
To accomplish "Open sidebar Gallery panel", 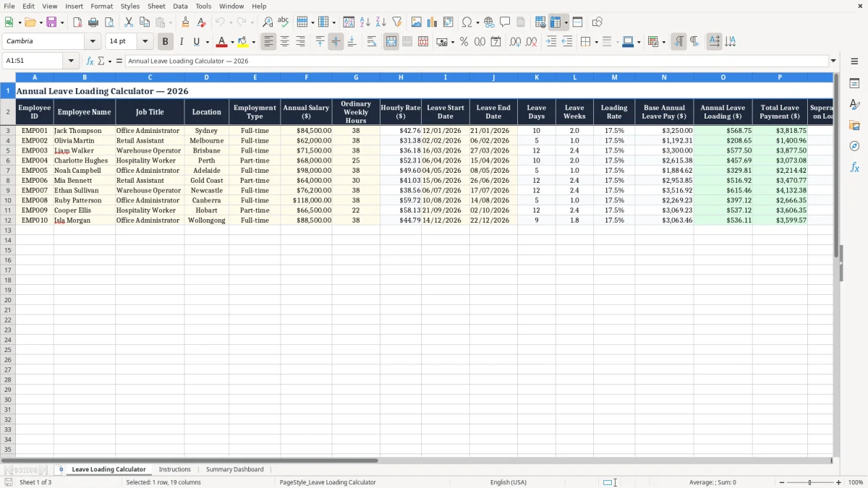I will [854, 126].
